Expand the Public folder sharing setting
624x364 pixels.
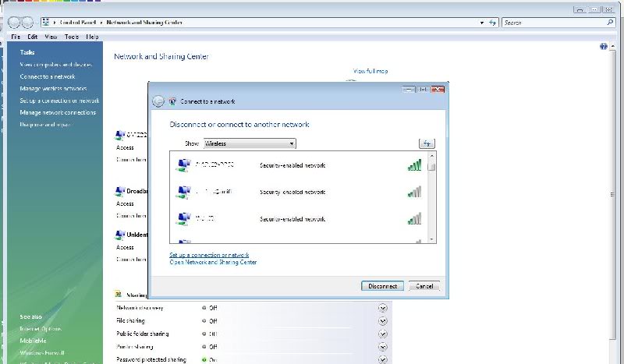(x=383, y=334)
